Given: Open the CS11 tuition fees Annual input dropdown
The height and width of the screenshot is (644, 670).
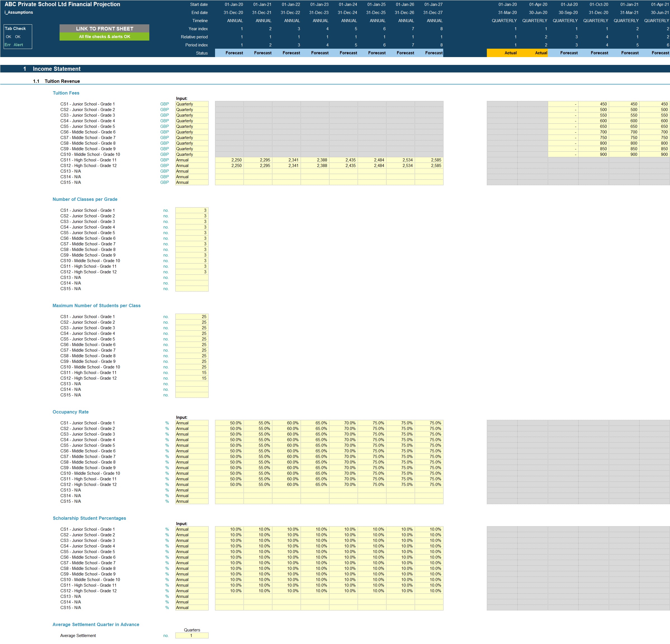Looking at the screenshot, I should [192, 160].
